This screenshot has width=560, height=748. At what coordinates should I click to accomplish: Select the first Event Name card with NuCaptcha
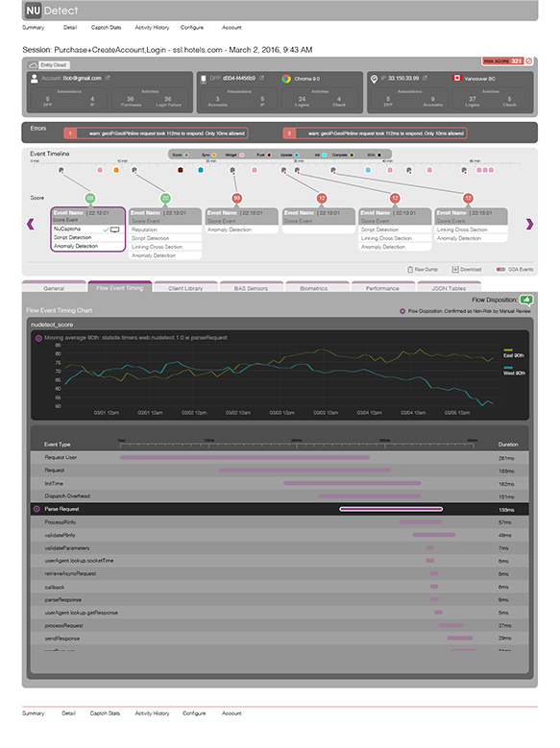click(87, 229)
